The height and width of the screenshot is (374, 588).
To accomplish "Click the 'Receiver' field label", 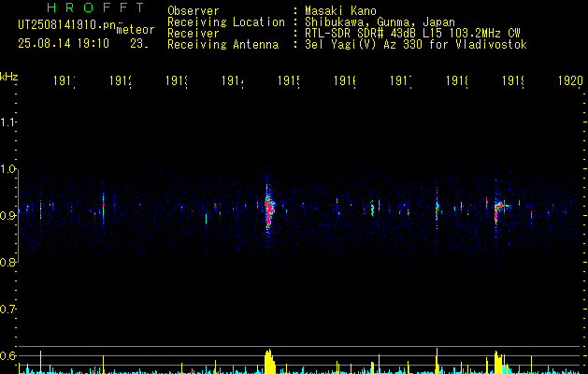I will tap(194, 34).
